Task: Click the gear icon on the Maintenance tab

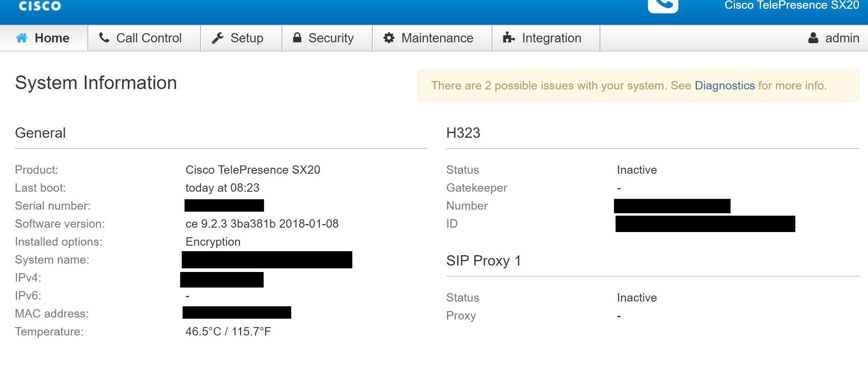Action: point(389,38)
